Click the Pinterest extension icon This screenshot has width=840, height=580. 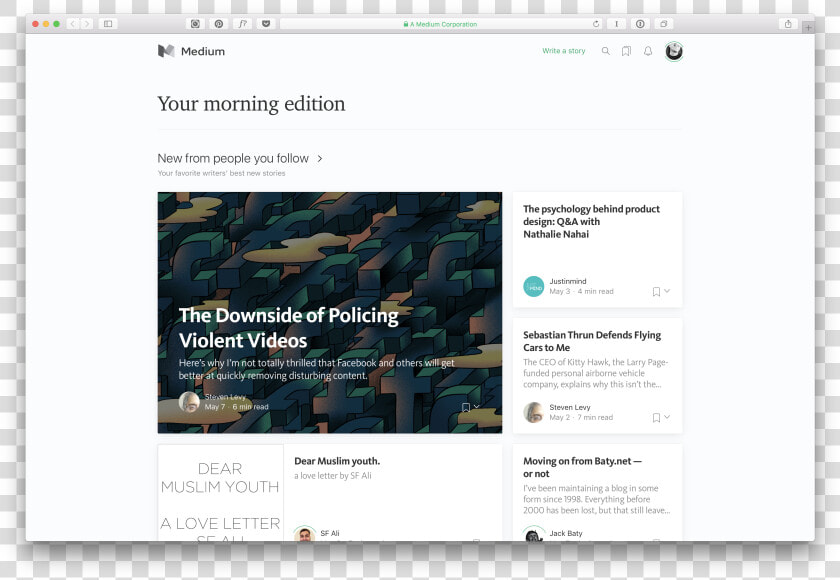coord(219,24)
